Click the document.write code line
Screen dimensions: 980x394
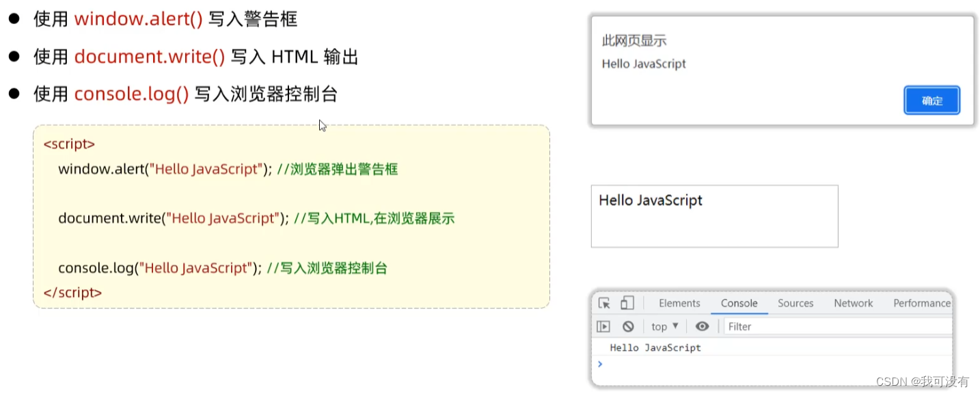[x=256, y=218]
